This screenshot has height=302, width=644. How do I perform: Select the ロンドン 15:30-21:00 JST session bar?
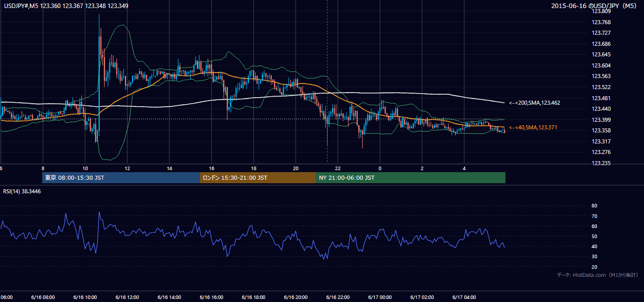pyautogui.click(x=258, y=178)
